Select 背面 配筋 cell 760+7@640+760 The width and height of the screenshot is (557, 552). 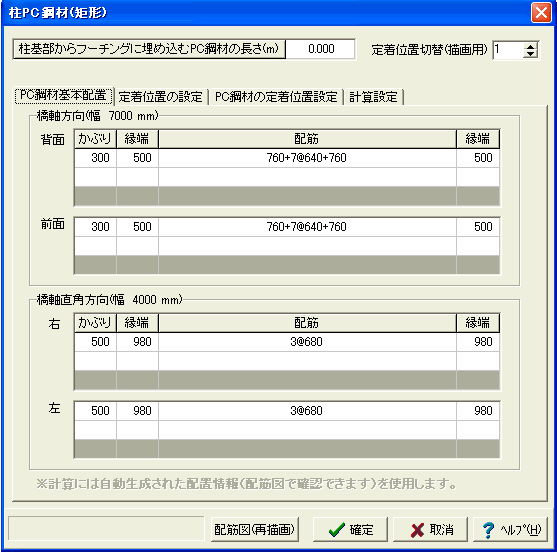click(307, 158)
